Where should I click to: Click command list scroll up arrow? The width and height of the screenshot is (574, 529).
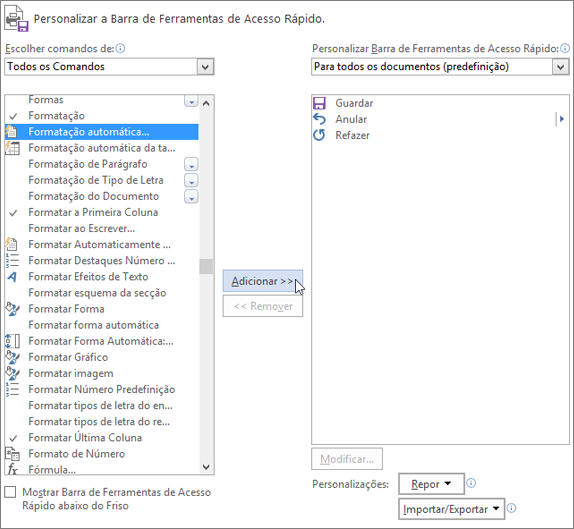tap(206, 104)
